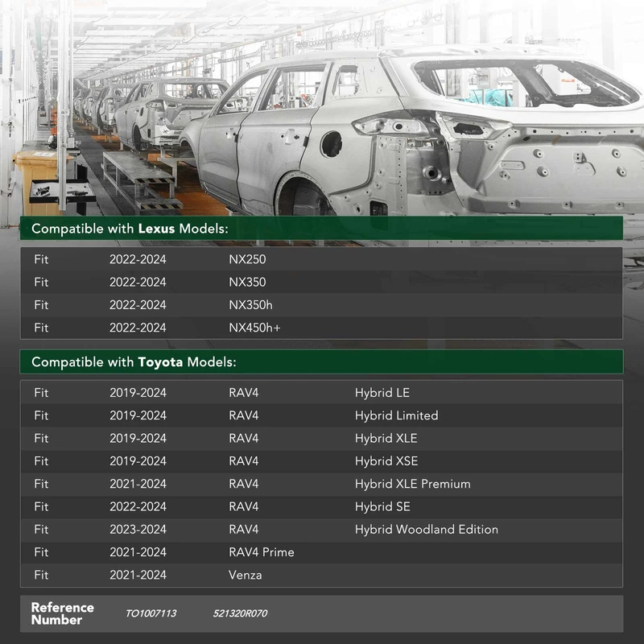The height and width of the screenshot is (644, 644).
Task: Click 'RAV4' in the Hybrid Limited row
Action: click(244, 415)
